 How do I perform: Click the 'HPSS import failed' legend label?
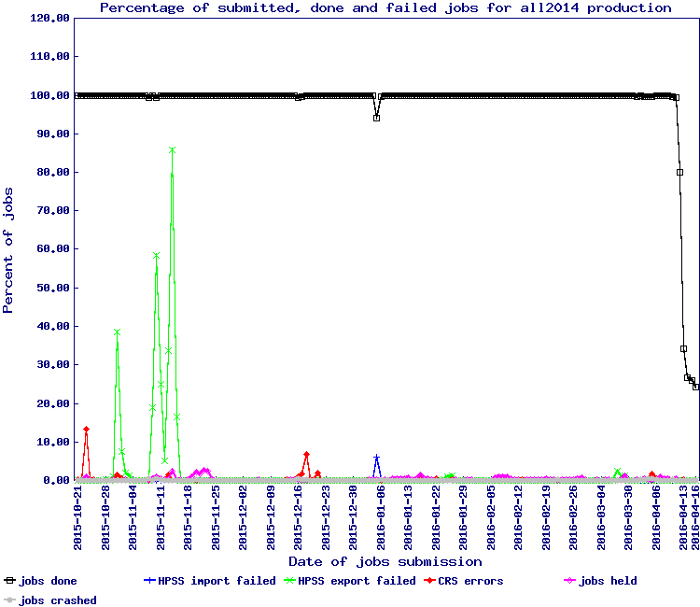pos(217,581)
